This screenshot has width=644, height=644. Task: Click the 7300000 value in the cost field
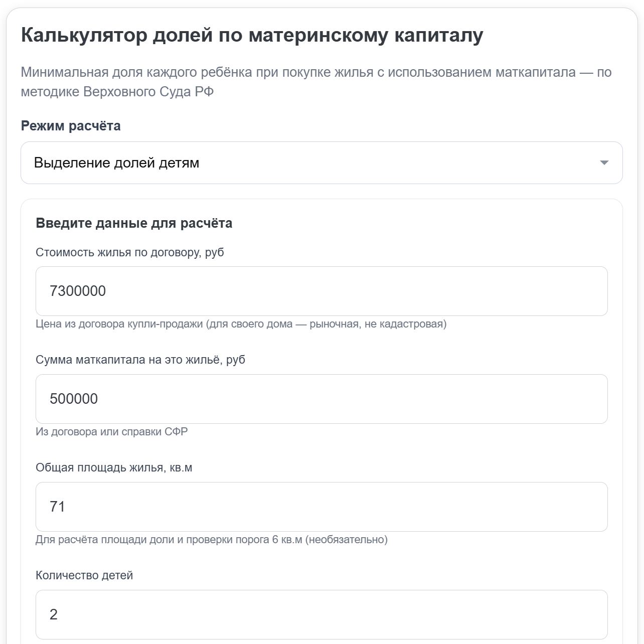(x=78, y=291)
